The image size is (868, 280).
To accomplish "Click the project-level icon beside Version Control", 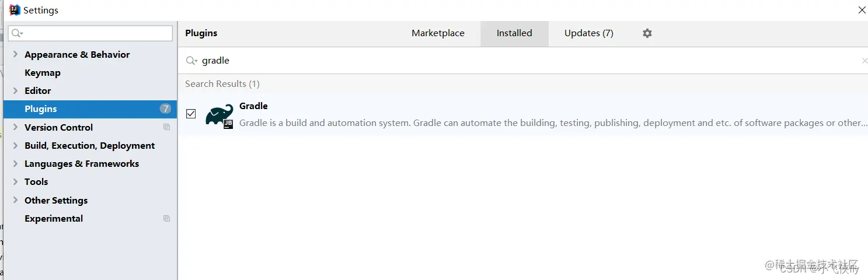I will click(x=166, y=127).
